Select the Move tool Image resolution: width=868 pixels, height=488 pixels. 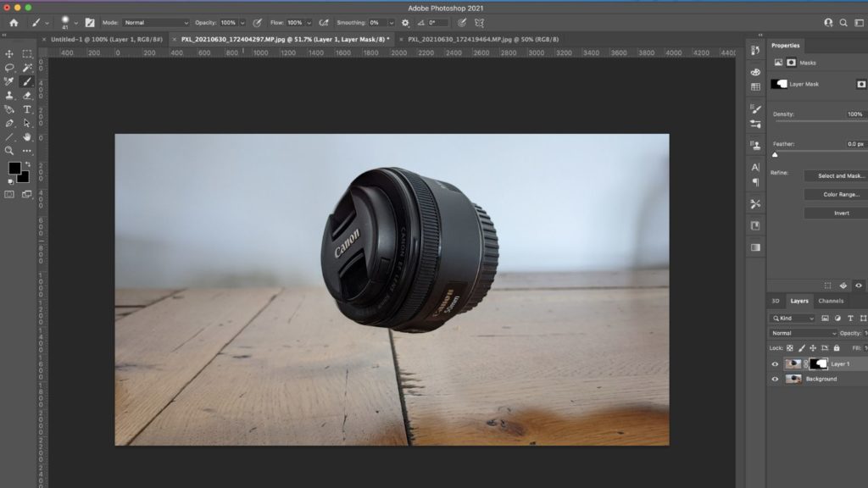9,54
